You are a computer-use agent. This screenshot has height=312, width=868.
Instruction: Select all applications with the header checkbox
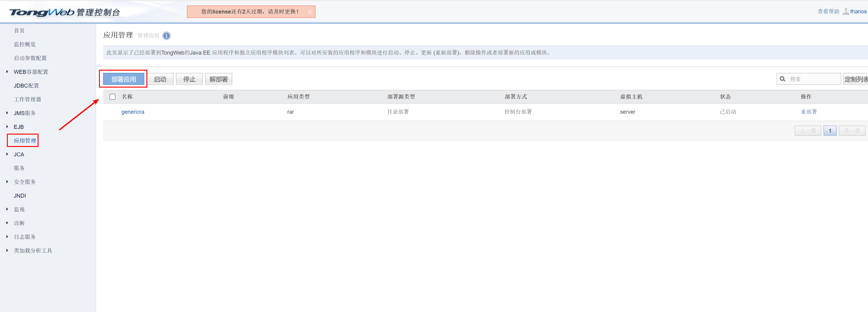(x=112, y=97)
